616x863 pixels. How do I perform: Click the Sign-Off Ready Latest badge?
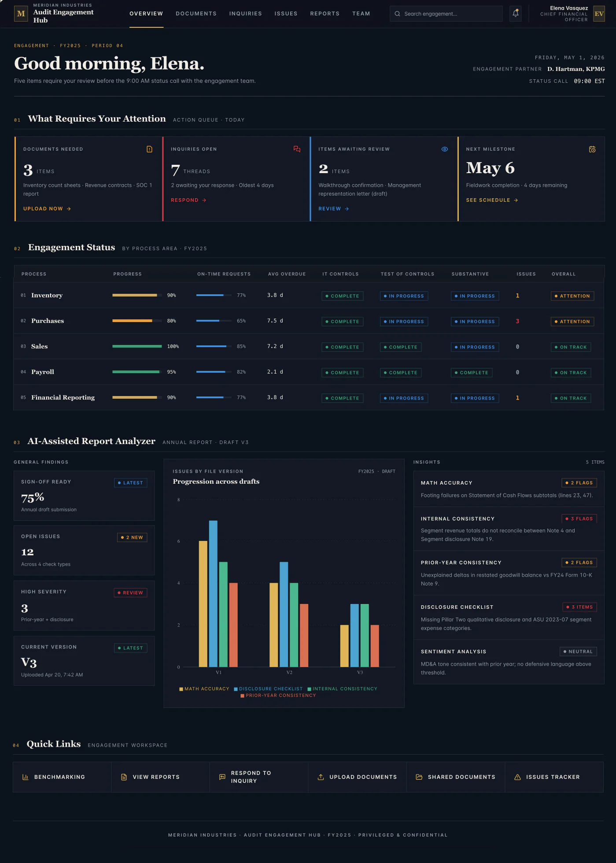coord(131,483)
